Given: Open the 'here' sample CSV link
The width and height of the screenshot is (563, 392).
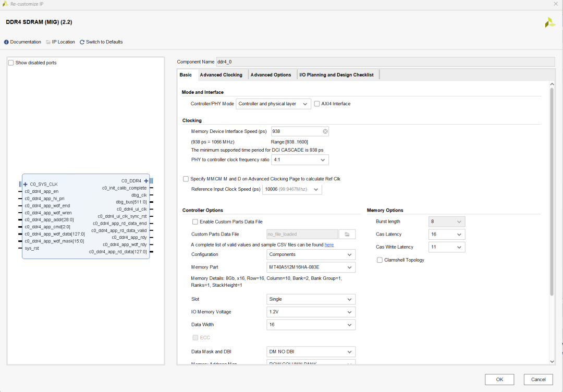Looking at the screenshot, I should point(329,245).
